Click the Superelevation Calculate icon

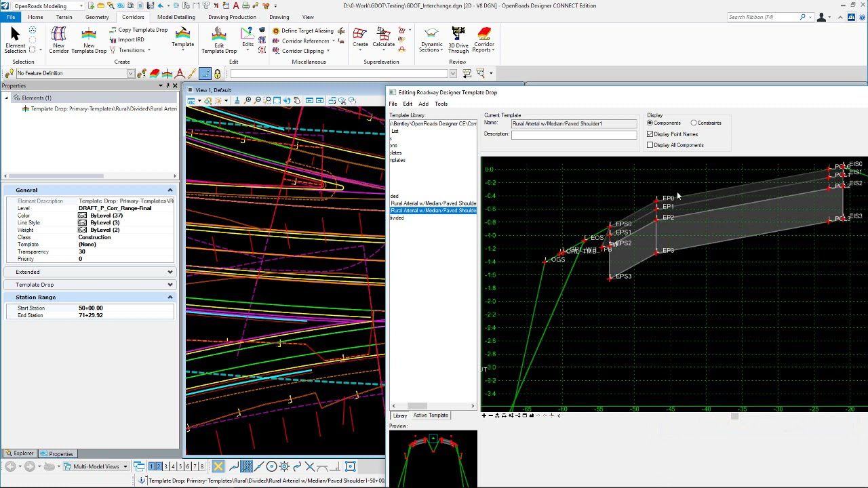pos(384,38)
